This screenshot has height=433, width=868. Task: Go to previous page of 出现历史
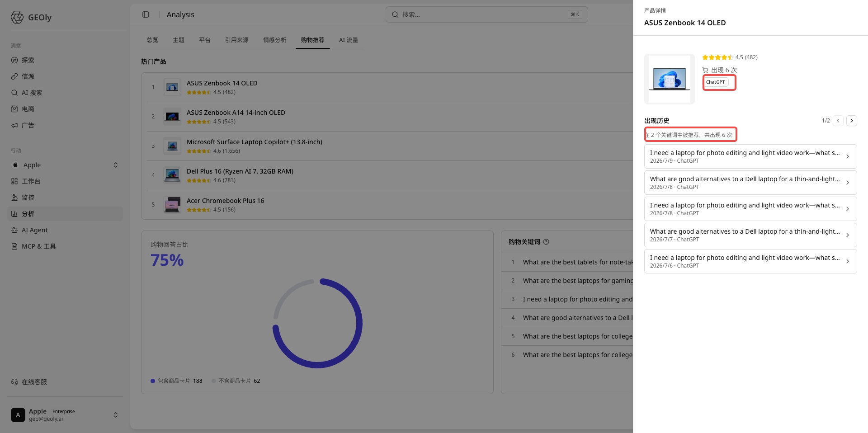[838, 121]
